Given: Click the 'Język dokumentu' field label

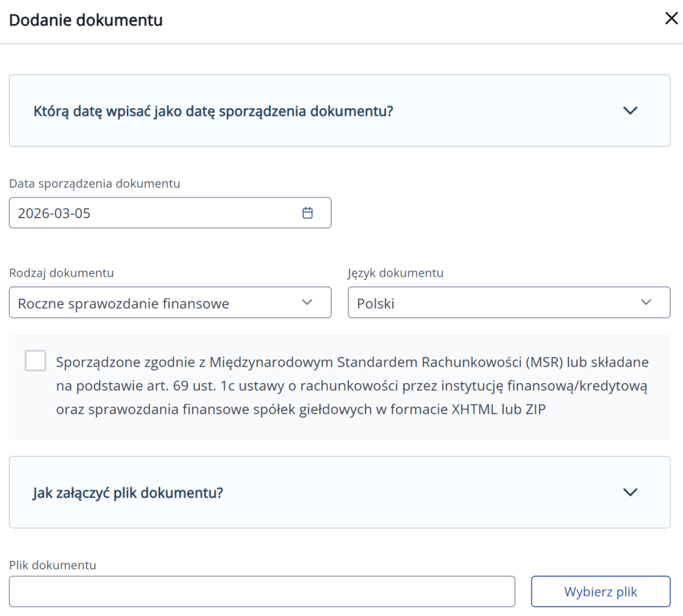Looking at the screenshot, I should pos(396,273).
